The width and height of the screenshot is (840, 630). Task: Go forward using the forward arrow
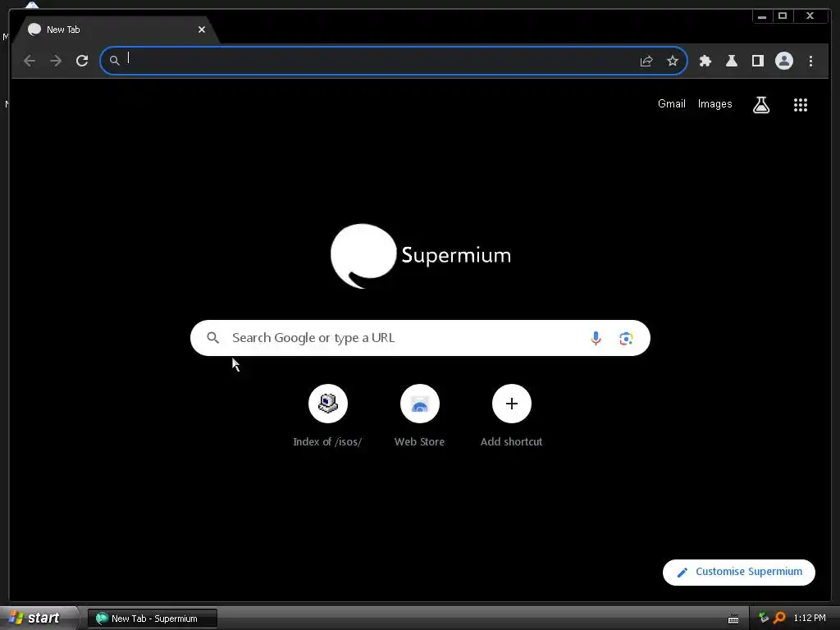[56, 61]
